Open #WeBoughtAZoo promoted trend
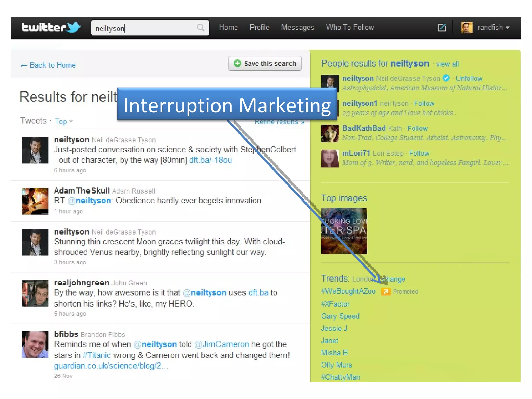The image size is (532, 399). point(348,291)
